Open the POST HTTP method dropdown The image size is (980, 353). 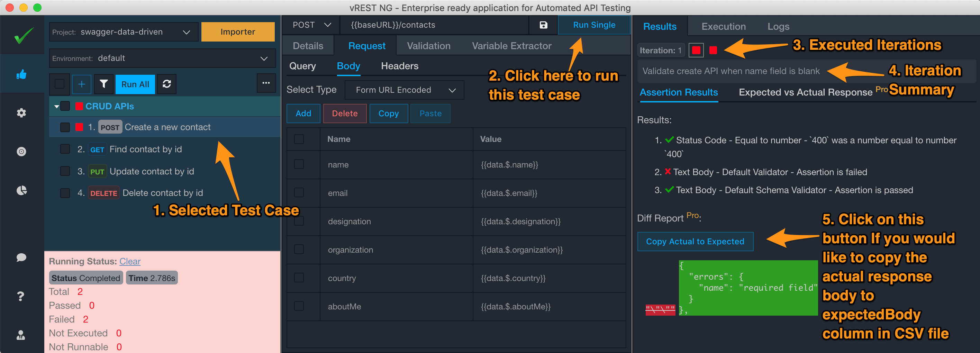[x=311, y=25]
